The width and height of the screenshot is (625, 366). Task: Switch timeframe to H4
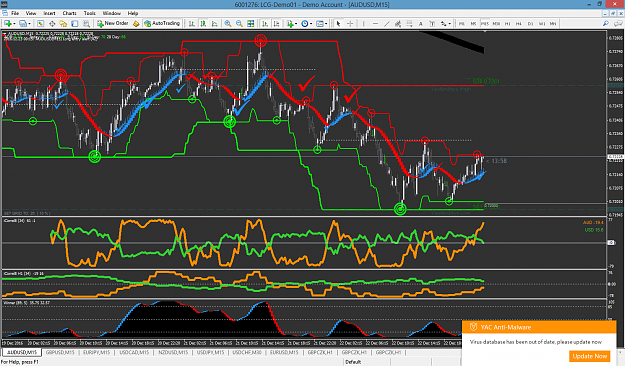pos(519,24)
